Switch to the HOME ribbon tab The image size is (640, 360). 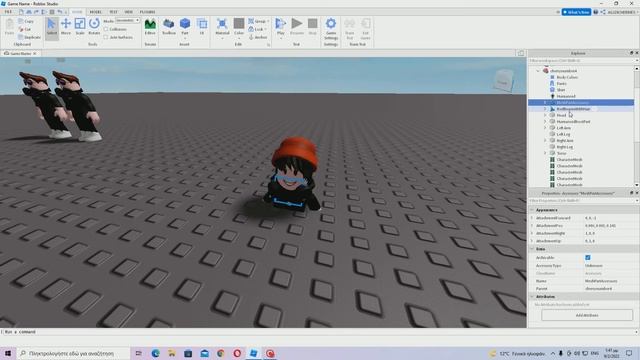(x=77, y=12)
